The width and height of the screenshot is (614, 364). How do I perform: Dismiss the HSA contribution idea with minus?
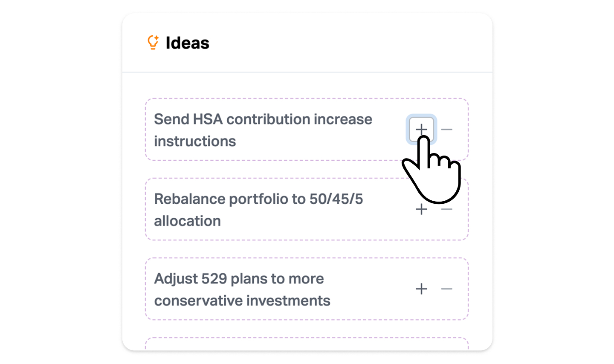click(447, 129)
